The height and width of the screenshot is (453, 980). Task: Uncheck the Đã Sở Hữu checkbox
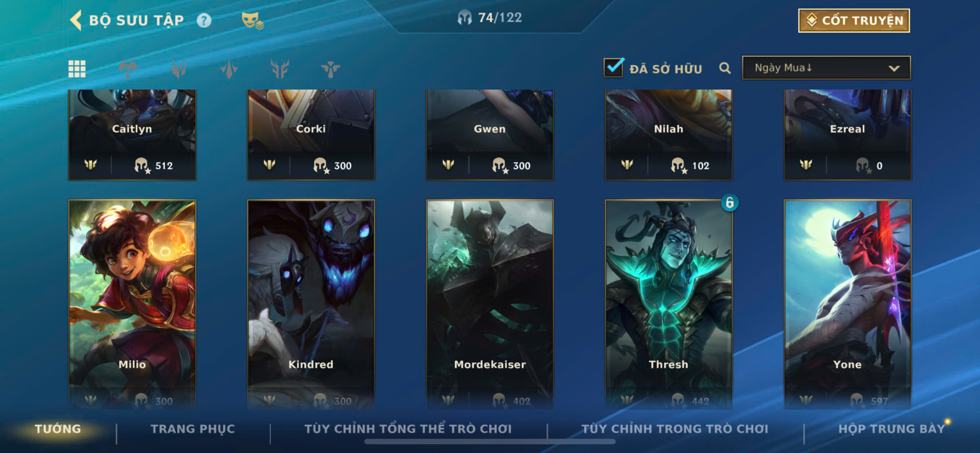tap(614, 67)
